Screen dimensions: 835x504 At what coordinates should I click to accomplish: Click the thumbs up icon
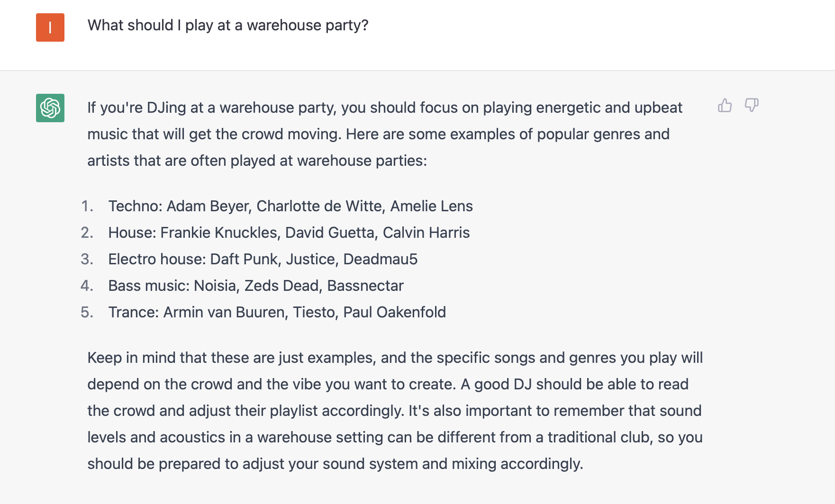[725, 105]
